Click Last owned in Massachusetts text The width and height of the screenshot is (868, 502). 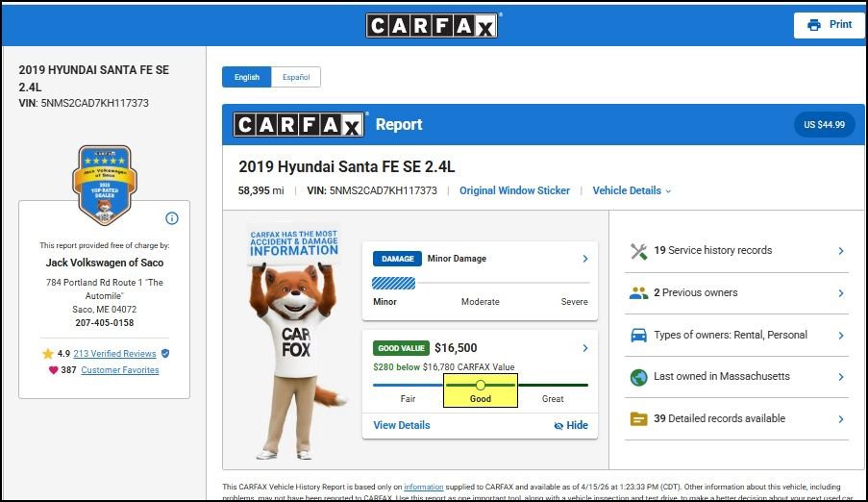coord(722,376)
